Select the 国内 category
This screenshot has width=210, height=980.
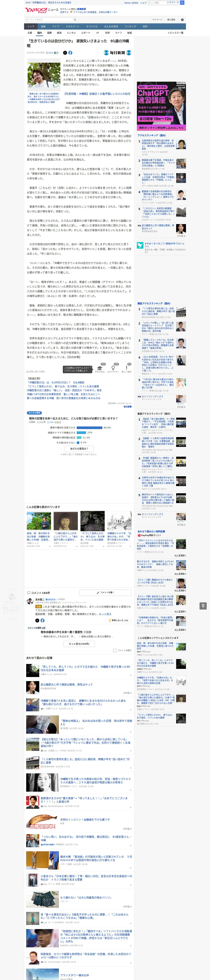39,33
